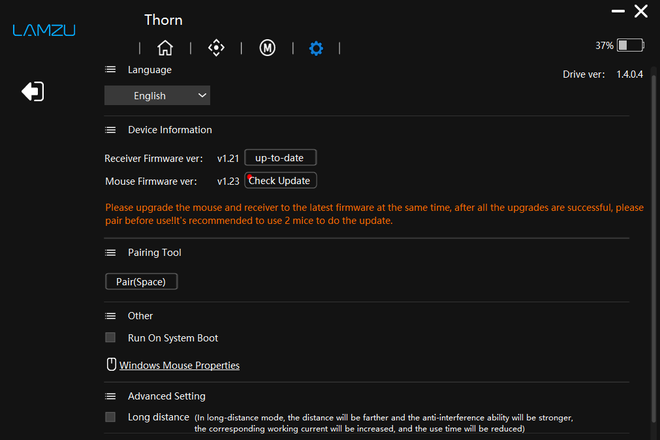The image size is (660, 440).
Task: Open the Macro tab icon
Action: tap(267, 48)
